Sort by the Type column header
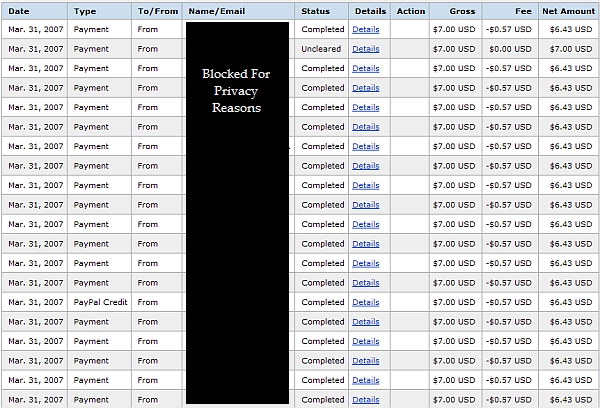 point(85,11)
